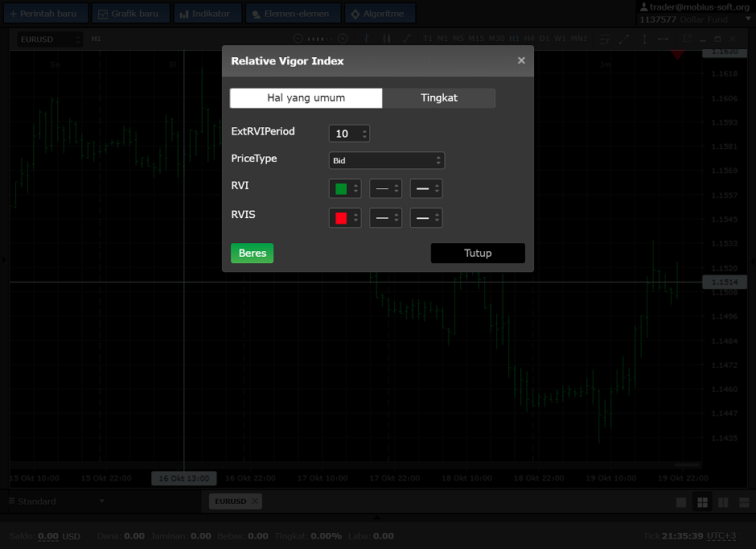
Task: Open the Standard layout dropdown
Action: (x=57, y=502)
